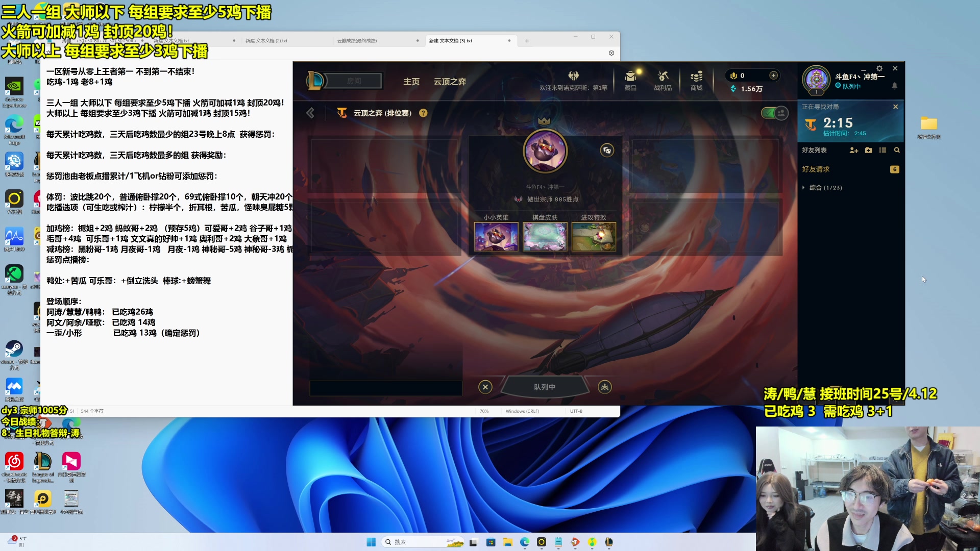
Task: Open File Explorer in the taskbar
Action: coord(508,542)
